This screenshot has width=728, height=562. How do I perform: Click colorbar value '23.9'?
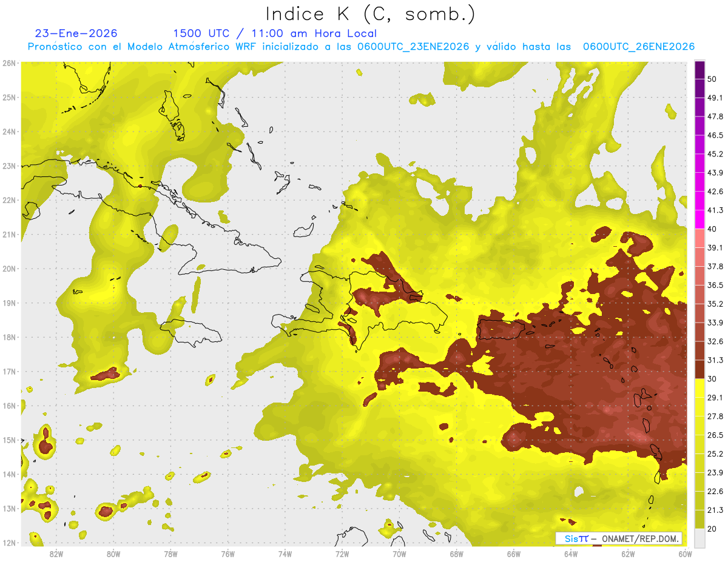715,472
